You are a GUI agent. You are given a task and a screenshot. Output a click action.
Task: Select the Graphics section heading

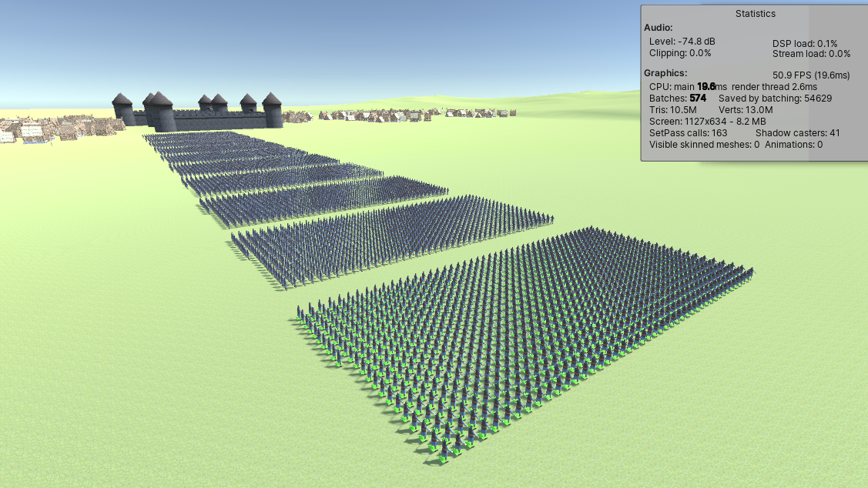tap(665, 73)
